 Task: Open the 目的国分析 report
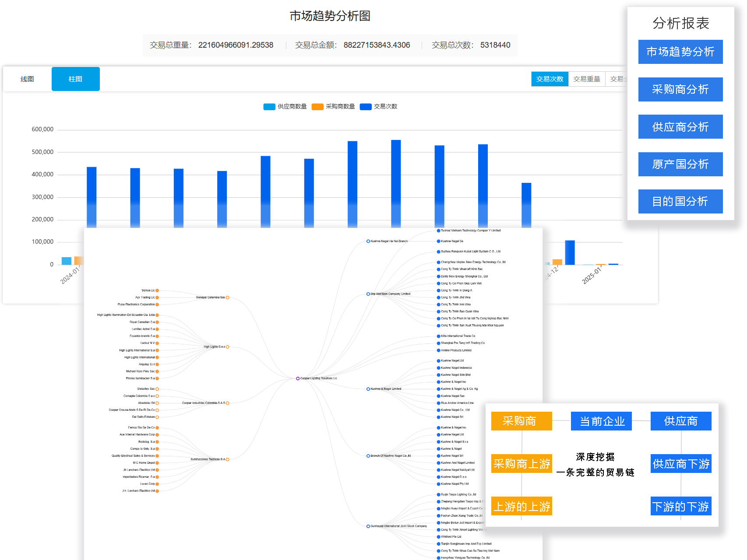pyautogui.click(x=680, y=201)
